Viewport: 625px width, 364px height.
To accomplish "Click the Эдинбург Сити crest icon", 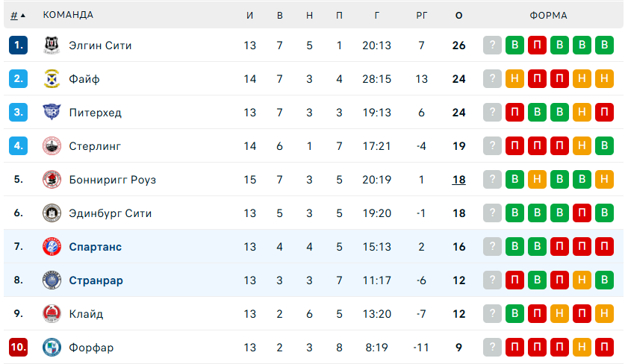I will point(52,213).
